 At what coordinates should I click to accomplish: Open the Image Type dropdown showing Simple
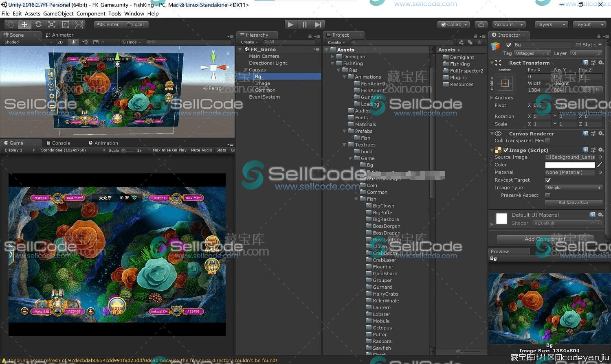pyautogui.click(x=573, y=187)
